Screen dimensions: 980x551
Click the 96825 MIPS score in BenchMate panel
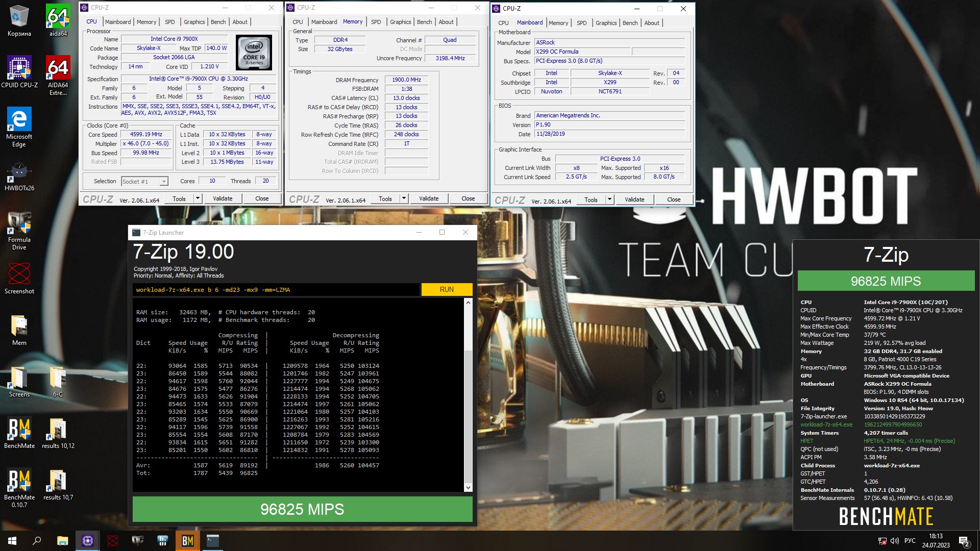(886, 281)
